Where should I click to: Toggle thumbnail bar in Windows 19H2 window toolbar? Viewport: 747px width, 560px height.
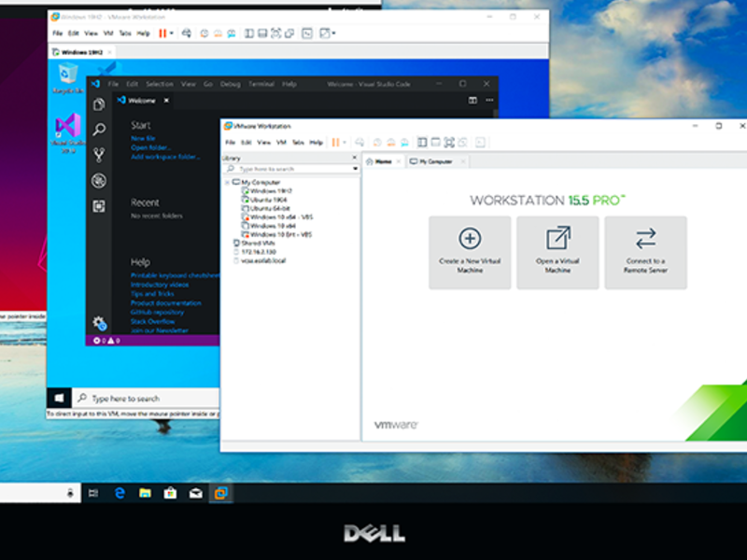262,34
